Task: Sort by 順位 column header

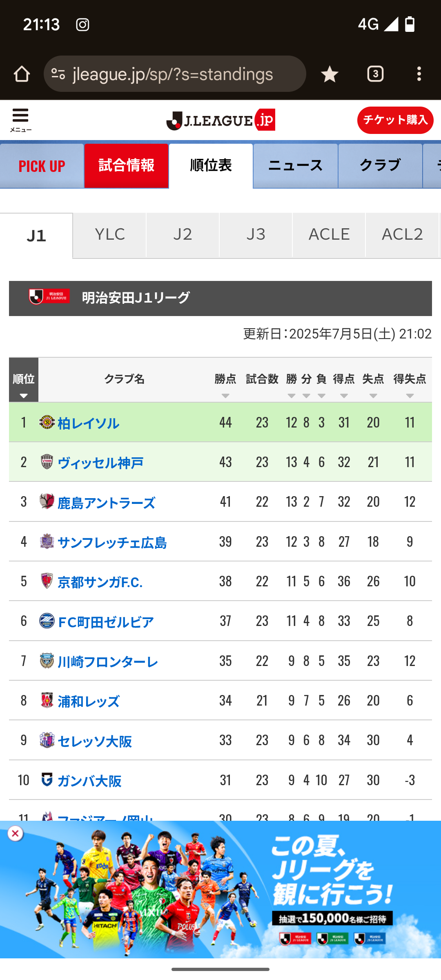Action: 24,380
